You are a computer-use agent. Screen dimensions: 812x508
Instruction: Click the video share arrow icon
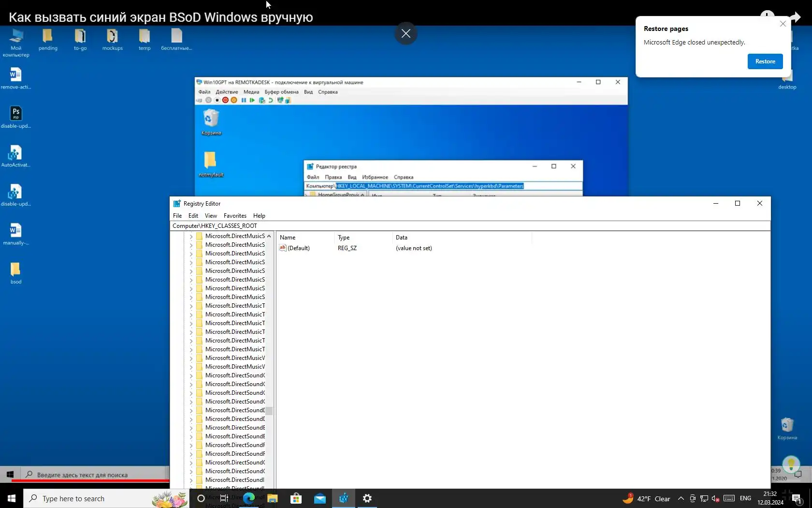[796, 17]
